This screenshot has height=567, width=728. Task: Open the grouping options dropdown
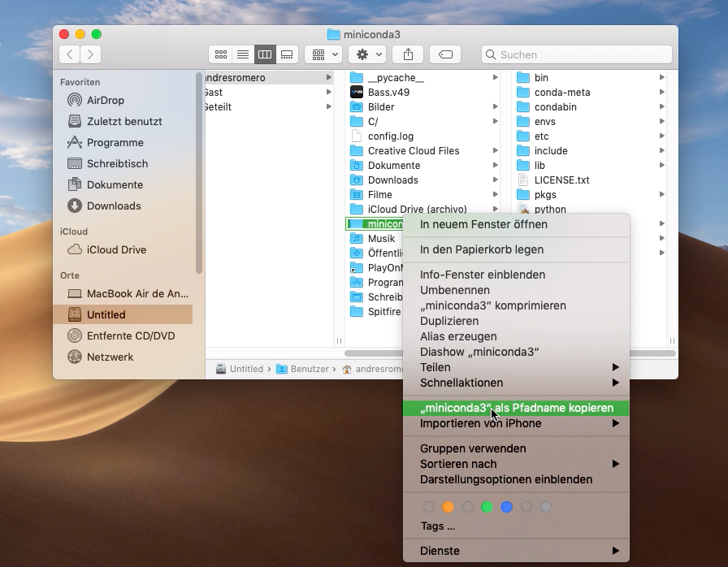(x=323, y=54)
